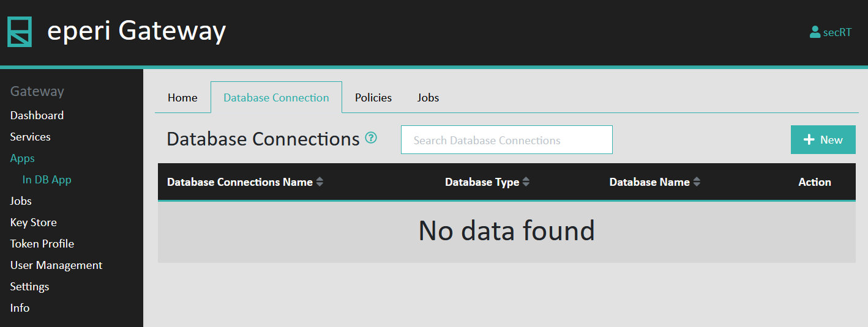
Task: Click the Database Connections page heading
Action: [x=263, y=139]
